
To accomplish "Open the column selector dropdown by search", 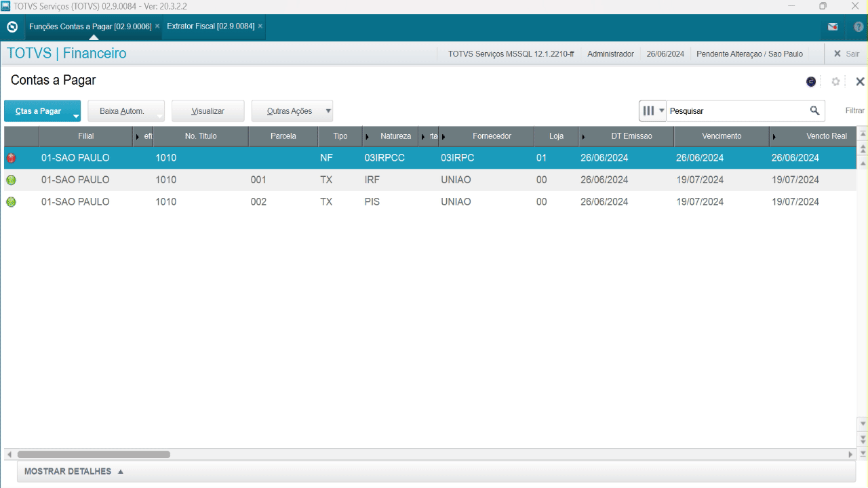I will click(x=653, y=110).
